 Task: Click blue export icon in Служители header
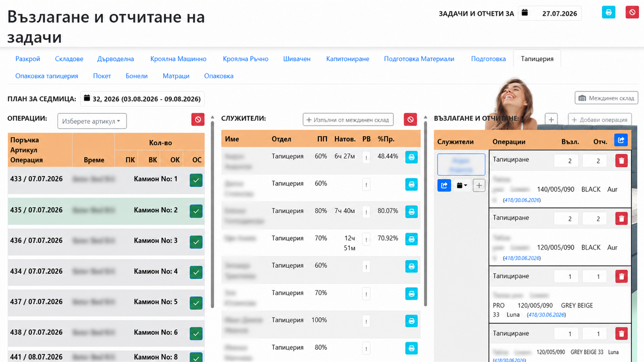[x=621, y=140]
